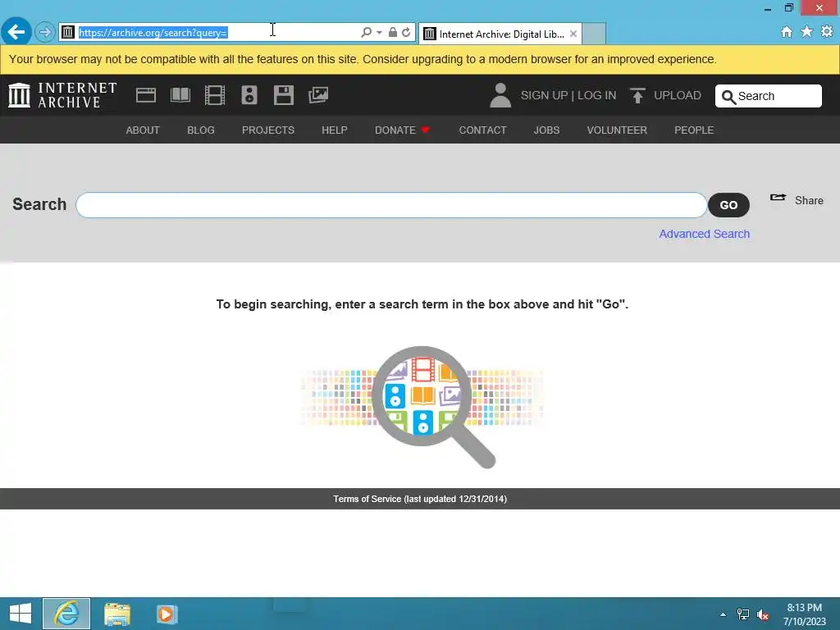Screen dimensions: 840x630
Task: Click the user avatar icon
Action: pyautogui.click(x=500, y=95)
